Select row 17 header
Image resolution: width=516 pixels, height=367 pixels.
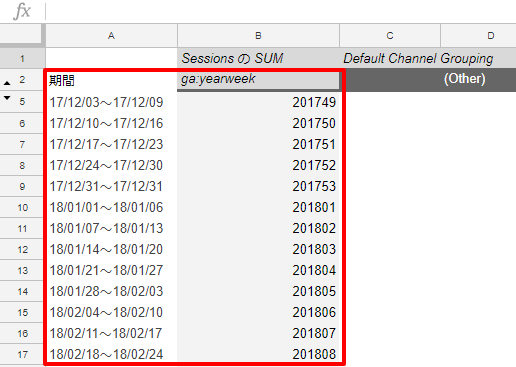coord(22,354)
